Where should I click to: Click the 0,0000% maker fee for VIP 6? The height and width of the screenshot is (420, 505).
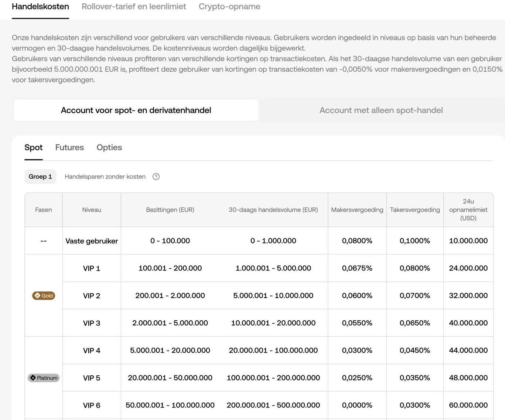(x=357, y=405)
